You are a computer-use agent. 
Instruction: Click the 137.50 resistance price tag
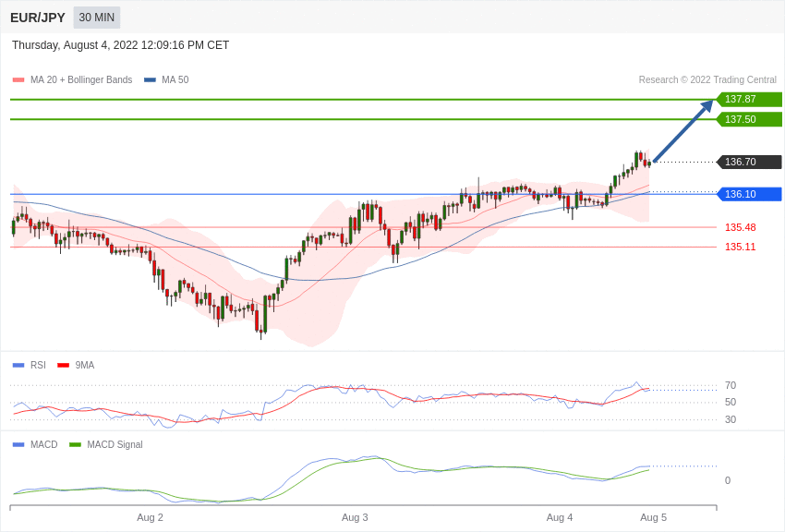point(748,119)
